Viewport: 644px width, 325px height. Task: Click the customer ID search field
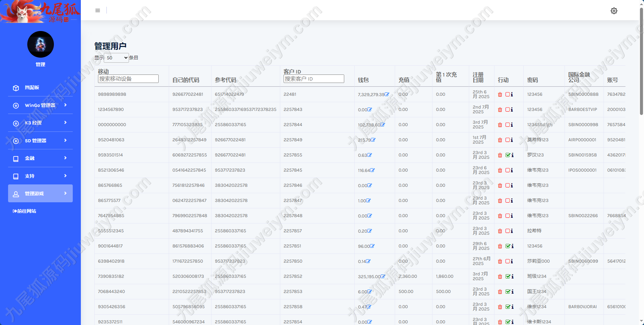314,79
